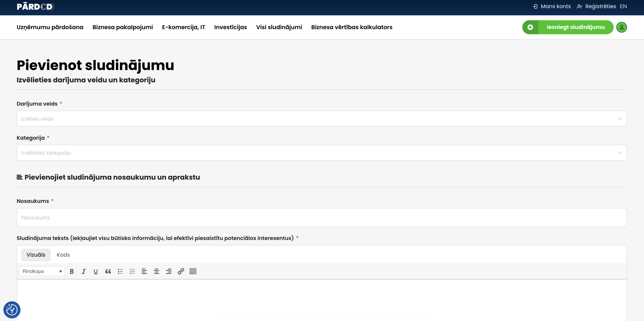Insert a link using chain icon
The width and height of the screenshot is (644, 321).
point(181,271)
